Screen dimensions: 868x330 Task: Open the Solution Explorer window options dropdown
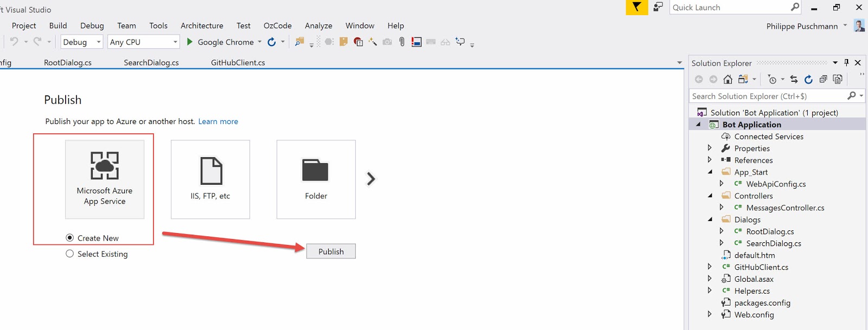tap(835, 63)
